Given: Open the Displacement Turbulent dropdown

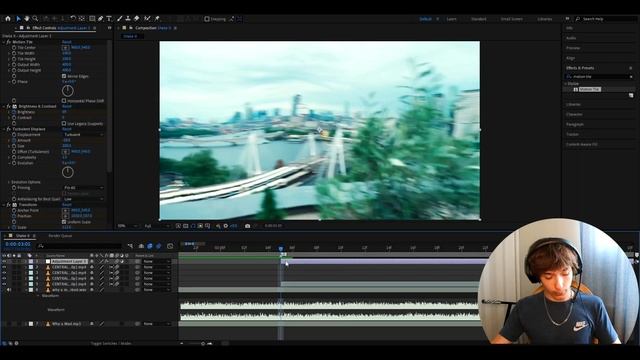Looking at the screenshot, I should coord(83,134).
